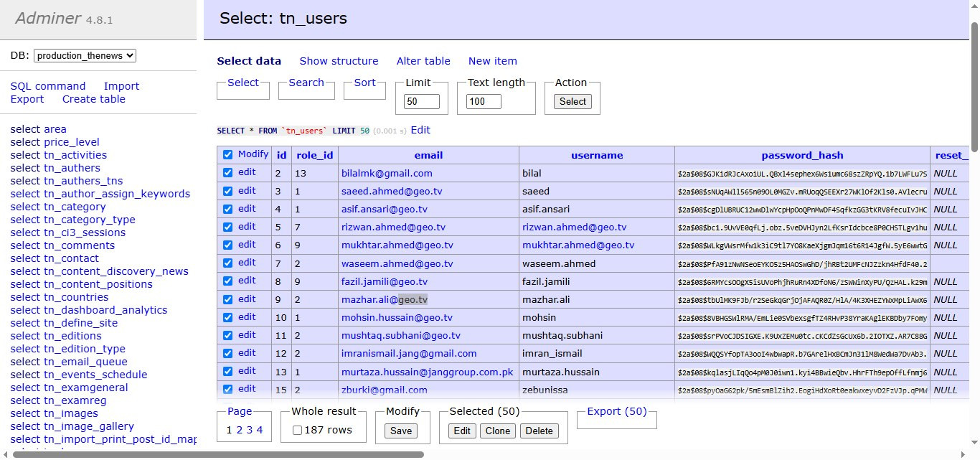980x460 pixels.
Task: Go to page 4 of results
Action: pyautogui.click(x=260, y=430)
